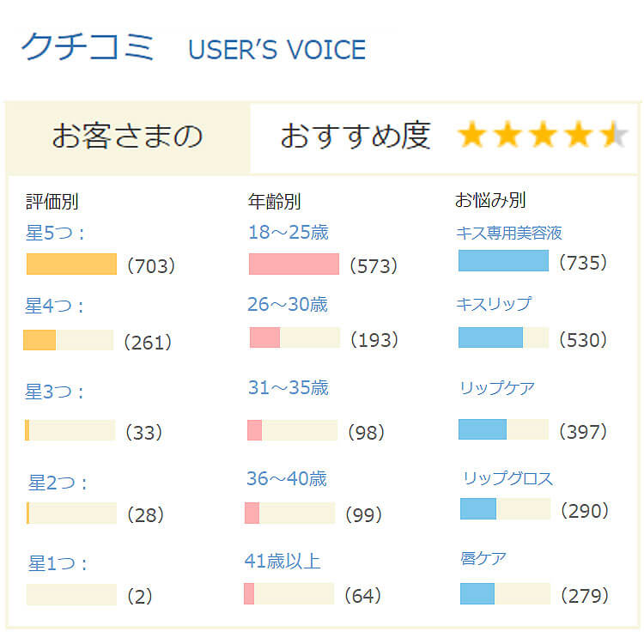Filter reviews by 36～40歳 age group
The height and width of the screenshot is (644, 644).
coord(287,478)
